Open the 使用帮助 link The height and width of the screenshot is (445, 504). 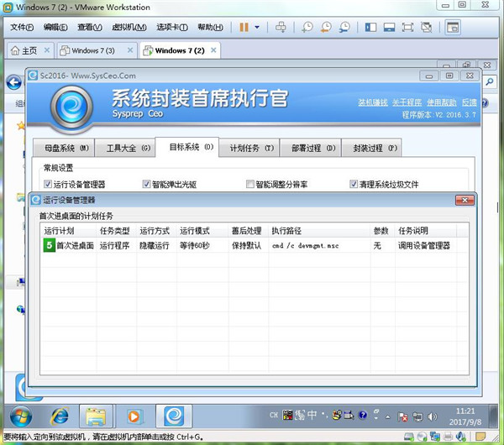click(442, 102)
